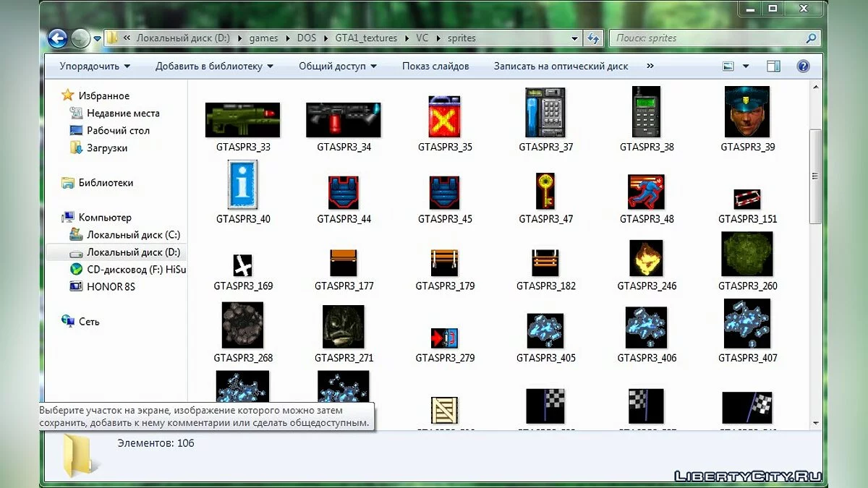The width and height of the screenshot is (868, 488).
Task: Toggle the preview pane icon
Action: pos(773,66)
